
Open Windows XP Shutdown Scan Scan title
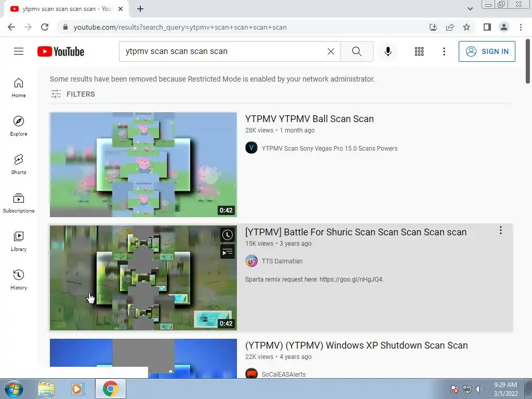pos(356,345)
